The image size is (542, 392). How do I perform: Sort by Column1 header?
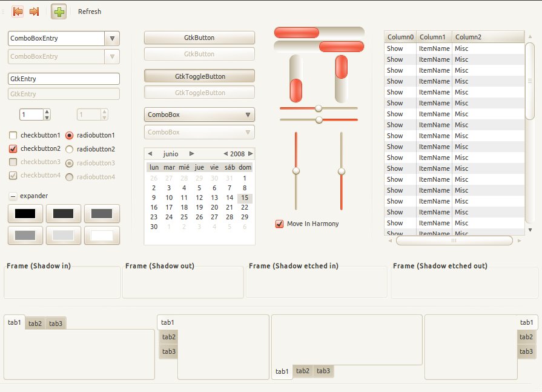click(434, 37)
